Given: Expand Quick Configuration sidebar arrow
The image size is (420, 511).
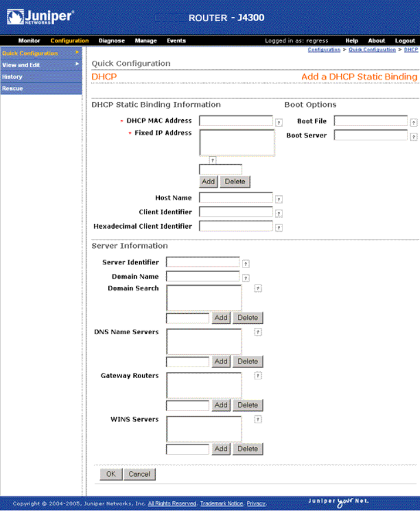Looking at the screenshot, I should coord(77,52).
